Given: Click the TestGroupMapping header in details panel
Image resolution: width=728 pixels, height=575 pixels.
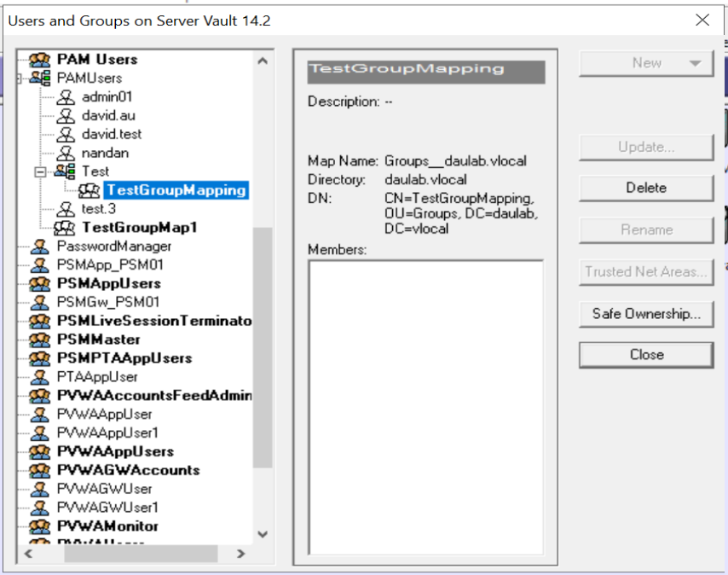Looking at the screenshot, I should [425, 72].
